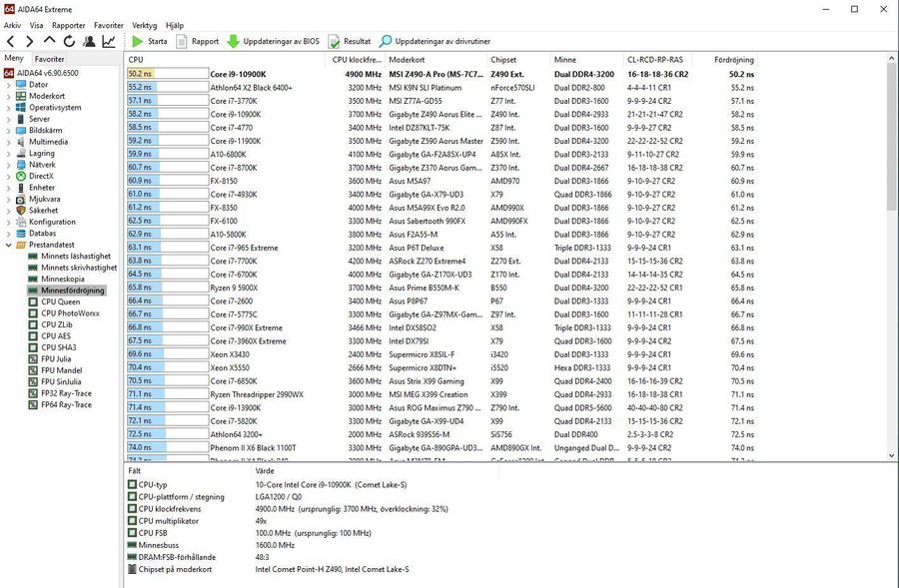The width and height of the screenshot is (899, 588).
Task: Open the Verktyg menu
Action: tap(145, 25)
